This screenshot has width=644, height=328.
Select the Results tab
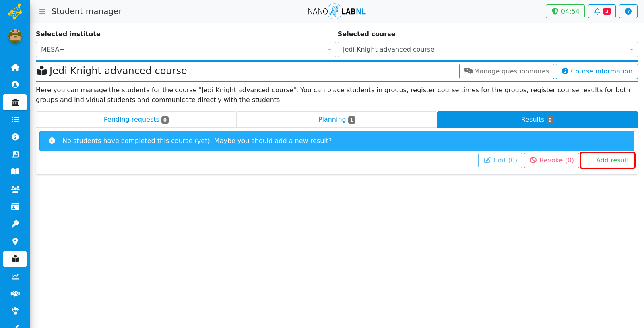click(537, 120)
